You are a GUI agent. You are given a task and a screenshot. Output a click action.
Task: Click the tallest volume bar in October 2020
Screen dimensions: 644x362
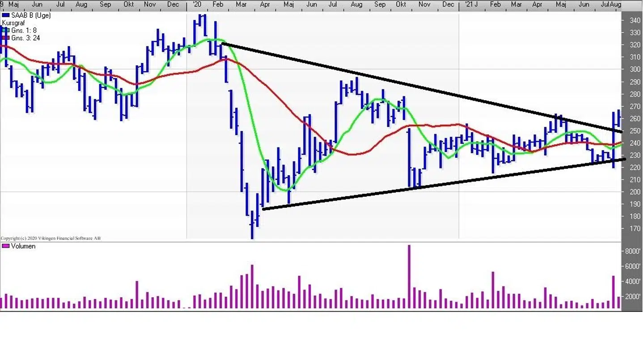point(409,277)
